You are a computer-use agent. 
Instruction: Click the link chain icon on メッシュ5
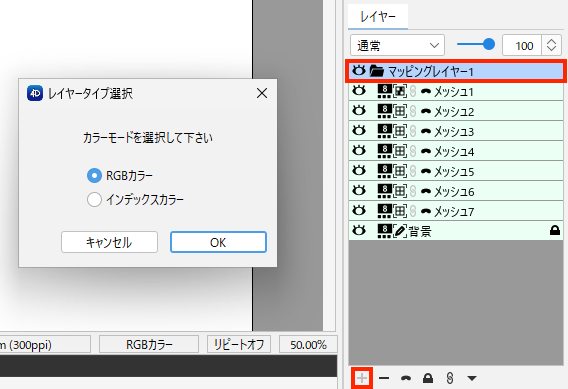coord(413,171)
